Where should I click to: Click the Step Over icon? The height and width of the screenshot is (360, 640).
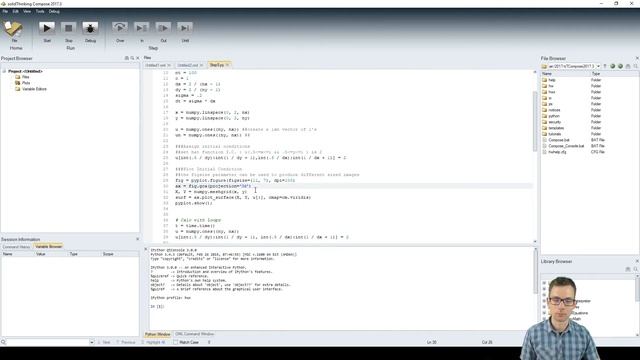click(120, 28)
